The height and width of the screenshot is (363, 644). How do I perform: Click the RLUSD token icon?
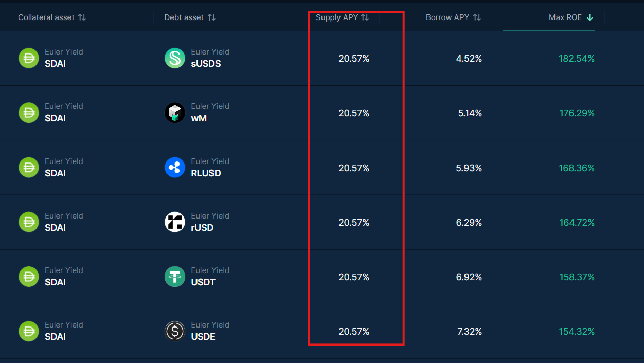(x=175, y=168)
